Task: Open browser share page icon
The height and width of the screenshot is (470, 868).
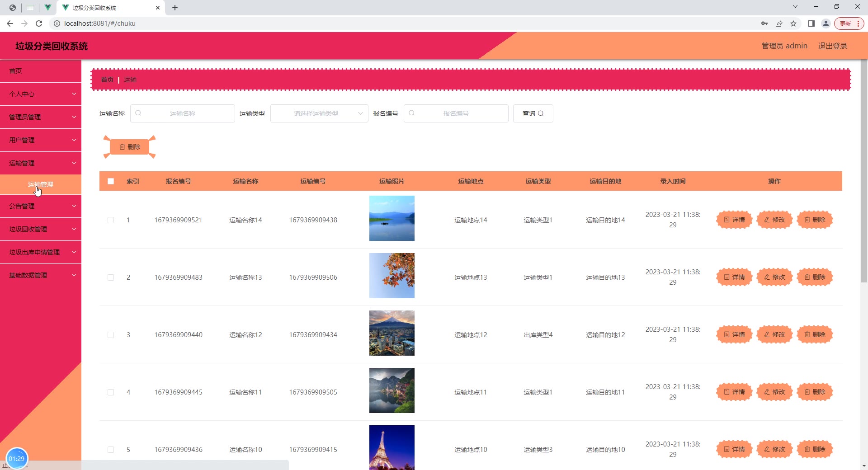Action: click(x=779, y=23)
